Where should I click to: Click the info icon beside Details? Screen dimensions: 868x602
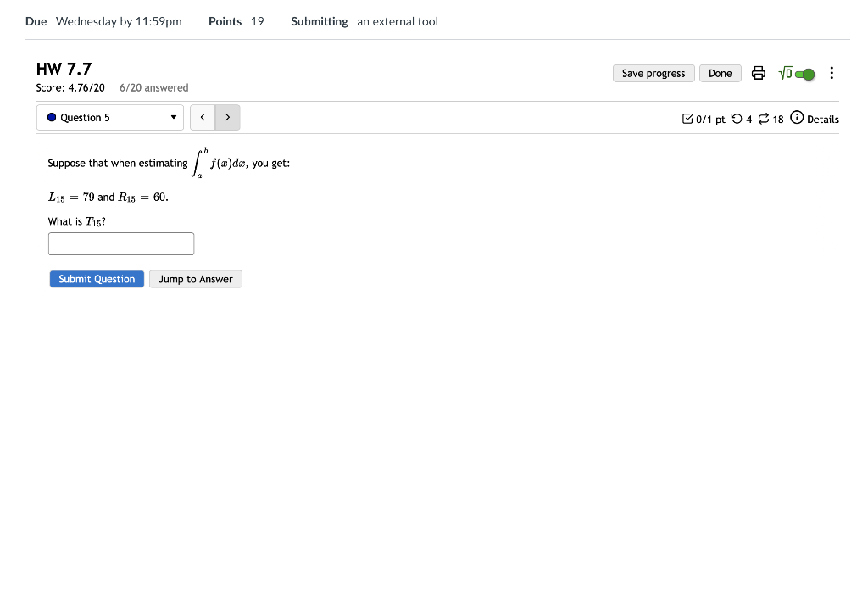pyautogui.click(x=797, y=117)
